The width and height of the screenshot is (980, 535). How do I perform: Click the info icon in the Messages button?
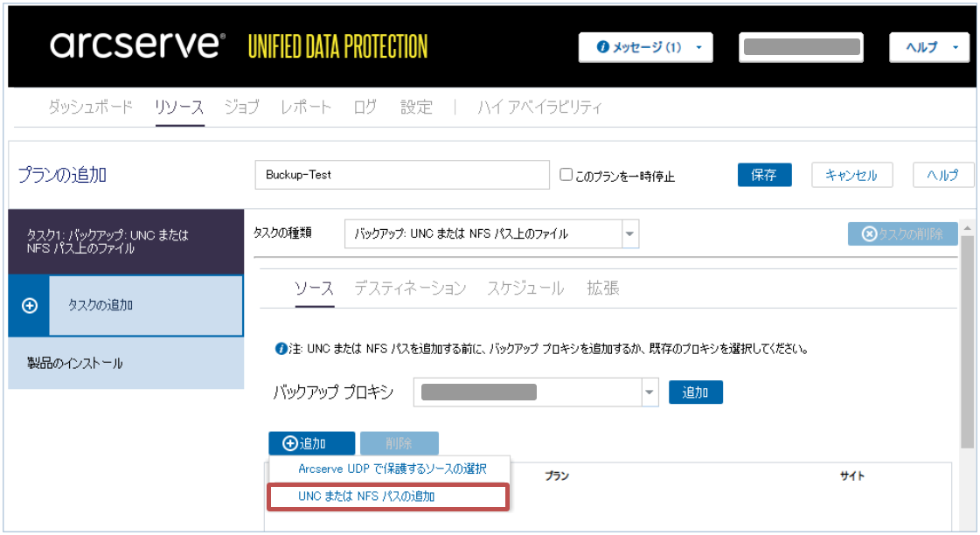point(602,47)
